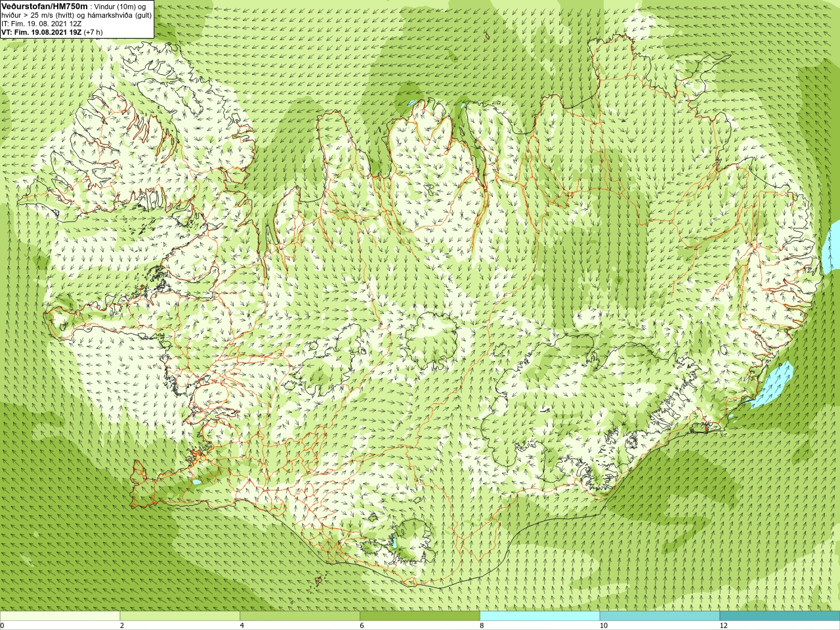Viewport: 840px width, 630px height.
Task: Click the dark green 6–8 m/s legend color
Action: [420, 616]
